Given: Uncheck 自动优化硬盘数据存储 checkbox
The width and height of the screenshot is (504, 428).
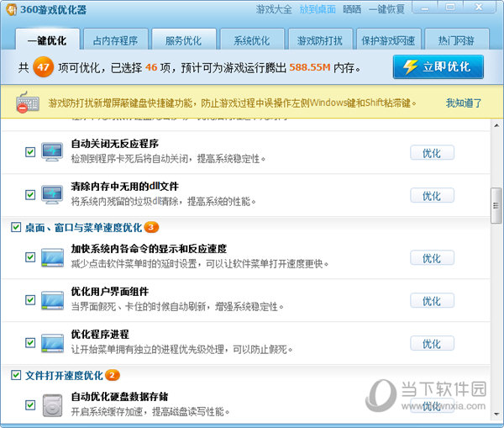Looking at the screenshot, I should click(30, 404).
